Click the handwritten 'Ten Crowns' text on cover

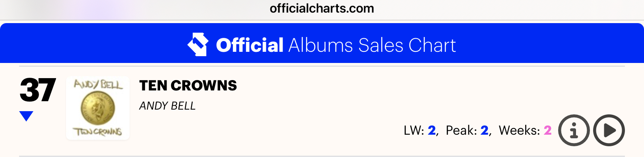(97, 131)
